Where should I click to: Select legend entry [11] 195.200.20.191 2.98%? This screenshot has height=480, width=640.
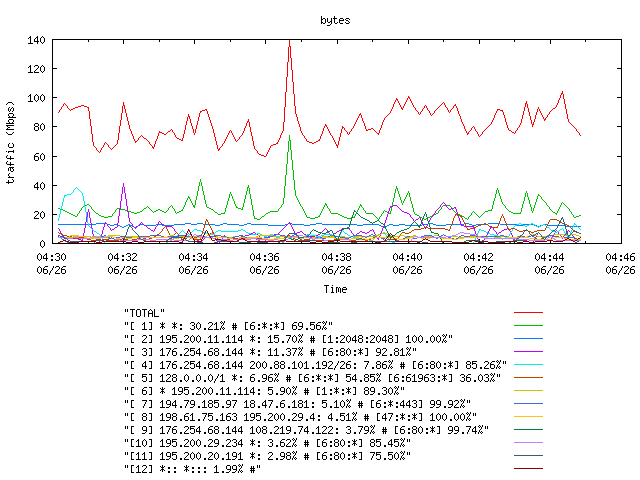pyautogui.click(x=267, y=456)
